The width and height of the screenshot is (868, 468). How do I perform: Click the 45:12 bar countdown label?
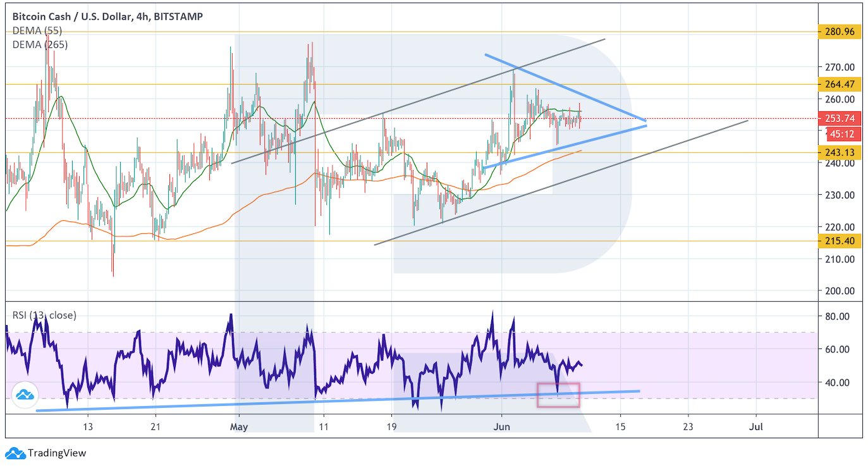pyautogui.click(x=843, y=133)
